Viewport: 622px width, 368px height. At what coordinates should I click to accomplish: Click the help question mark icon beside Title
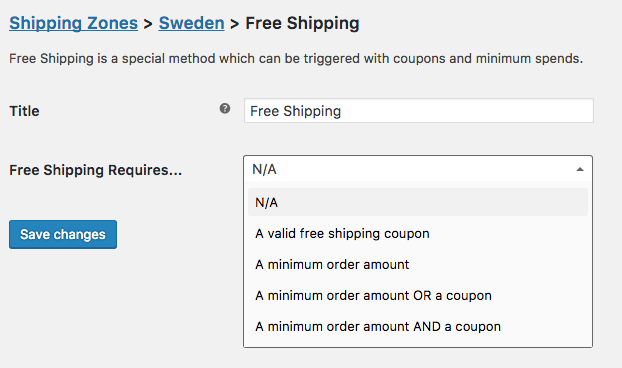coord(225,108)
